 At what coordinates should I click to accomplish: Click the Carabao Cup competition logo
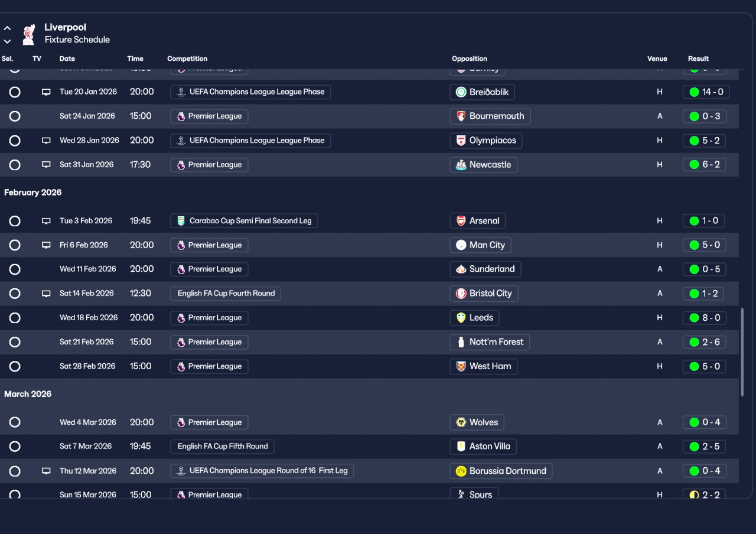click(x=181, y=221)
